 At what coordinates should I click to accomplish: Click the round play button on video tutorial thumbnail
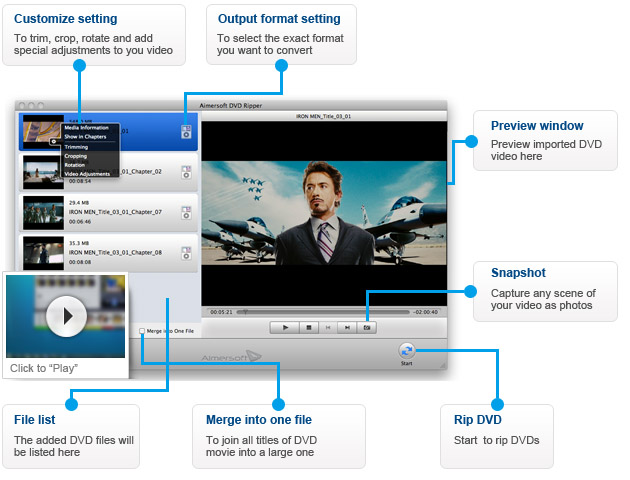66,317
